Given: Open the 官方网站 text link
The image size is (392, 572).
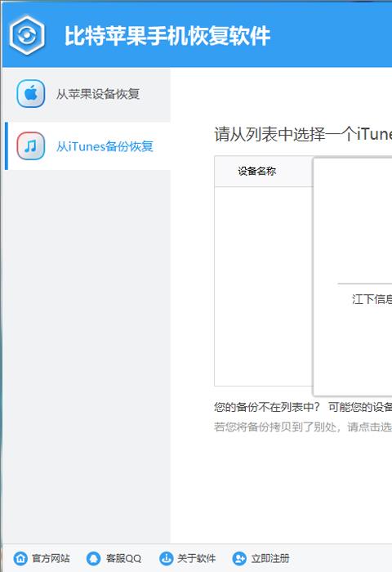Looking at the screenshot, I should tap(51, 558).
